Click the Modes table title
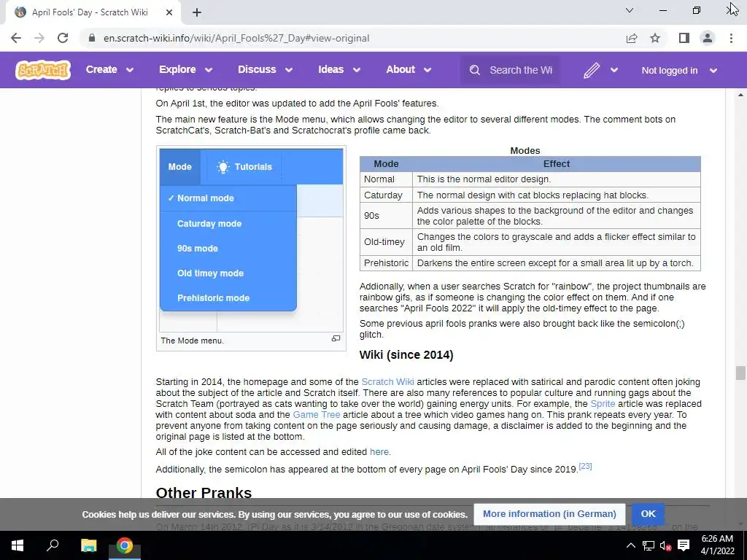The image size is (747, 560). (525, 150)
